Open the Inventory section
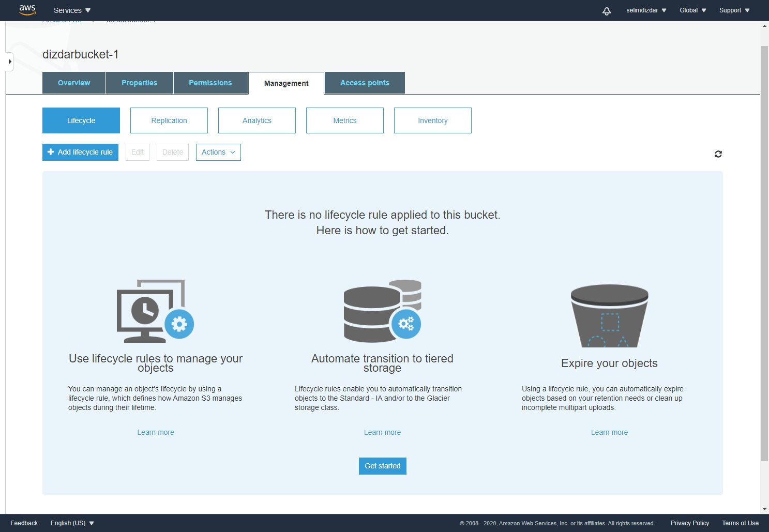 433,120
